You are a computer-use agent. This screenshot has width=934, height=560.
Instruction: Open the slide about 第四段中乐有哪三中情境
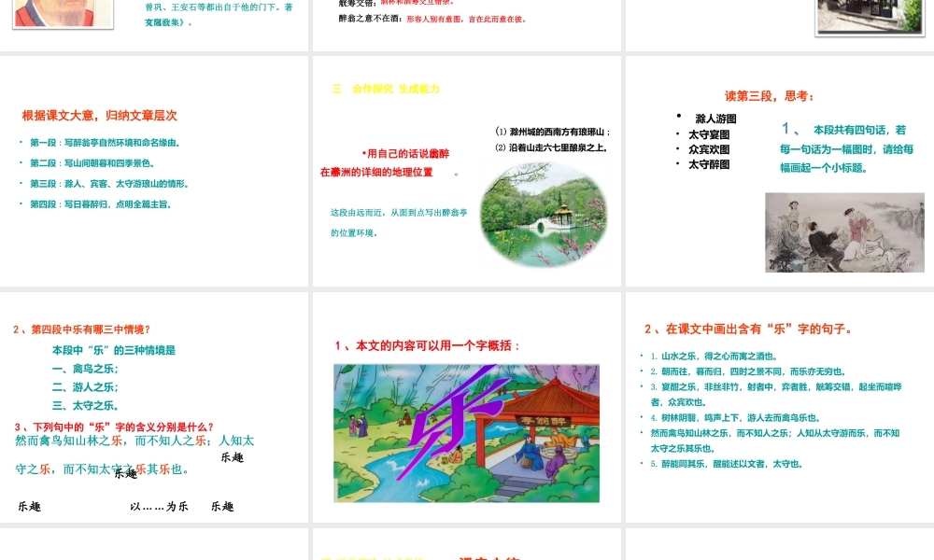[154, 407]
